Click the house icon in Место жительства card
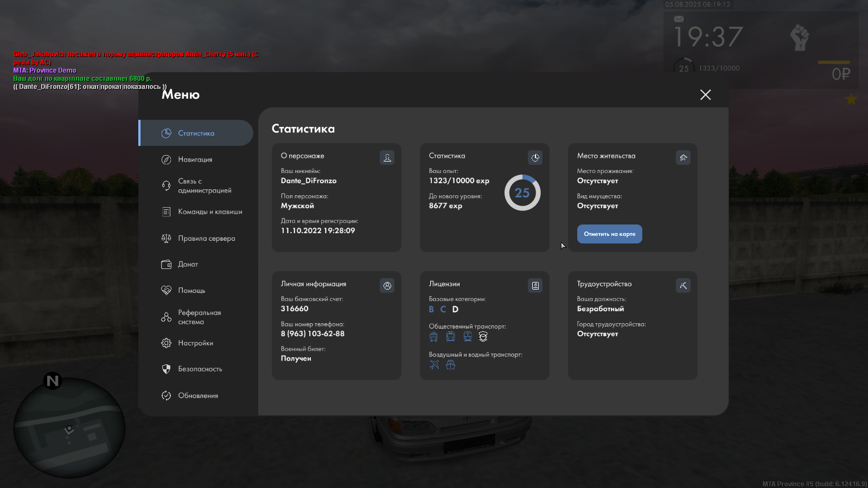The width and height of the screenshot is (868, 488). pos(684,158)
